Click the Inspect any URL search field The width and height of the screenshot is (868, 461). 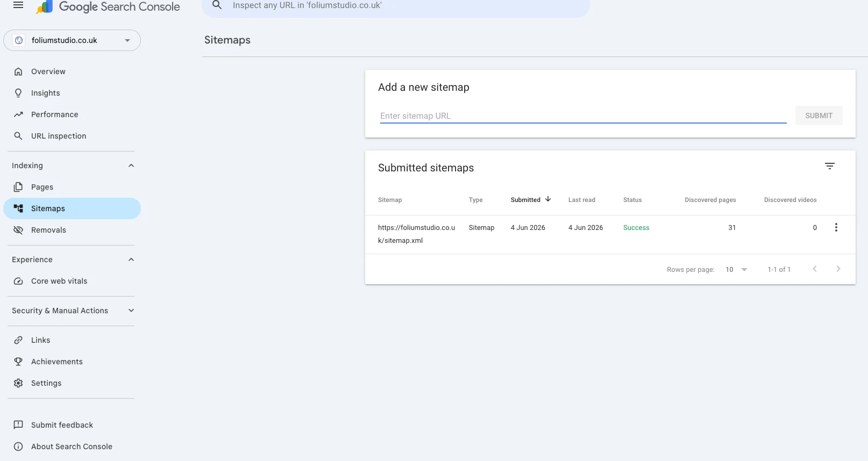(x=396, y=5)
